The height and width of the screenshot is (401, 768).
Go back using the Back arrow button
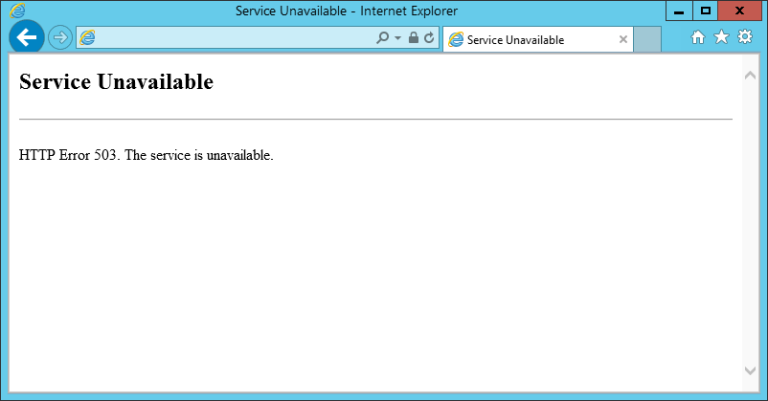[x=26, y=37]
